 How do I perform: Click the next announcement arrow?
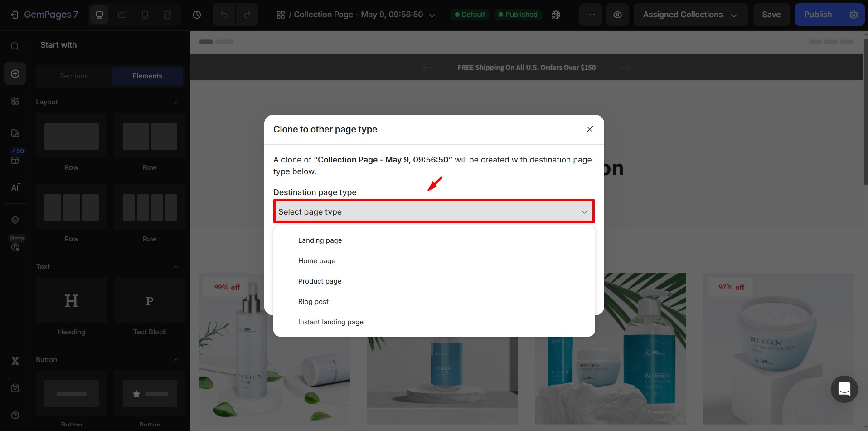[x=625, y=67]
